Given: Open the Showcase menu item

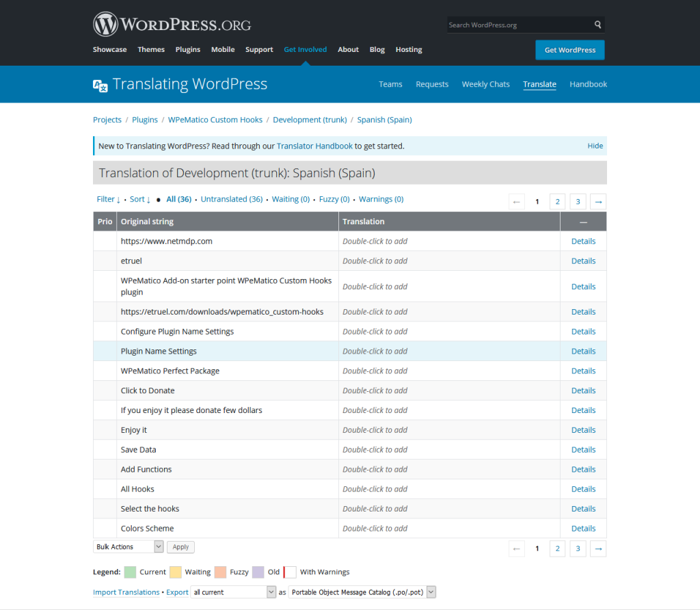Looking at the screenshot, I should coord(110,49).
